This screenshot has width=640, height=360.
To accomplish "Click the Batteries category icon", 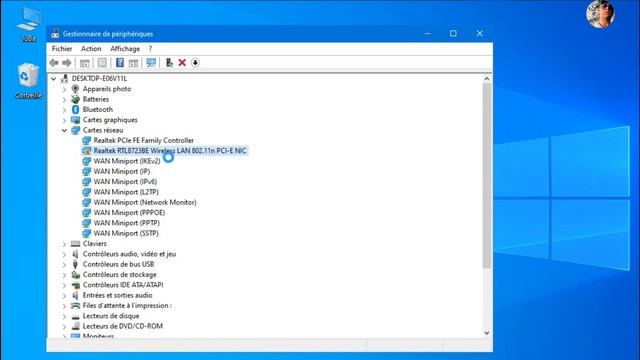I will click(x=75, y=99).
